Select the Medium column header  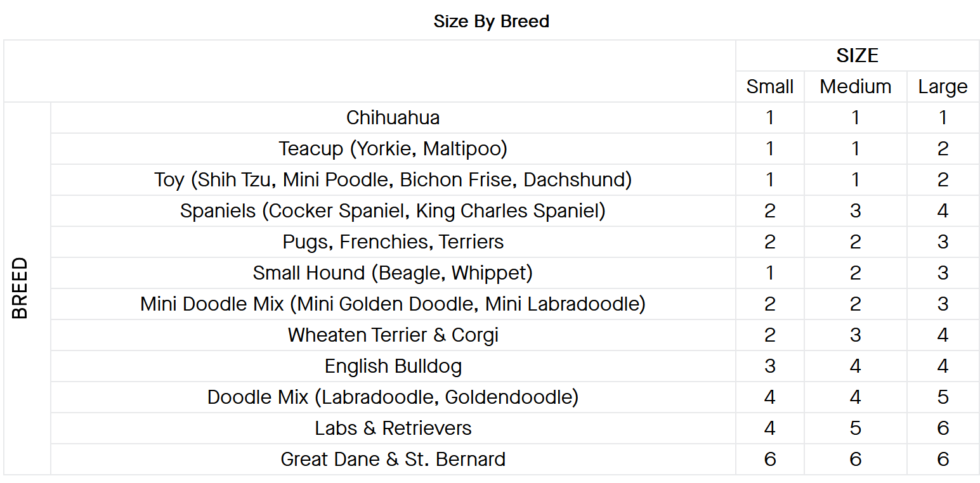[x=855, y=87]
